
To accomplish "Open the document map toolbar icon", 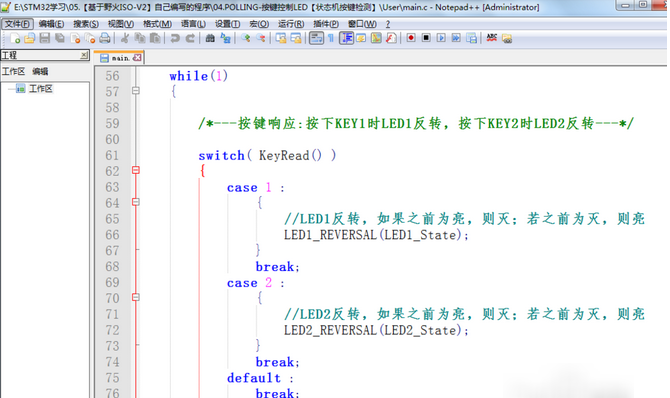I will pyautogui.click(x=376, y=38).
